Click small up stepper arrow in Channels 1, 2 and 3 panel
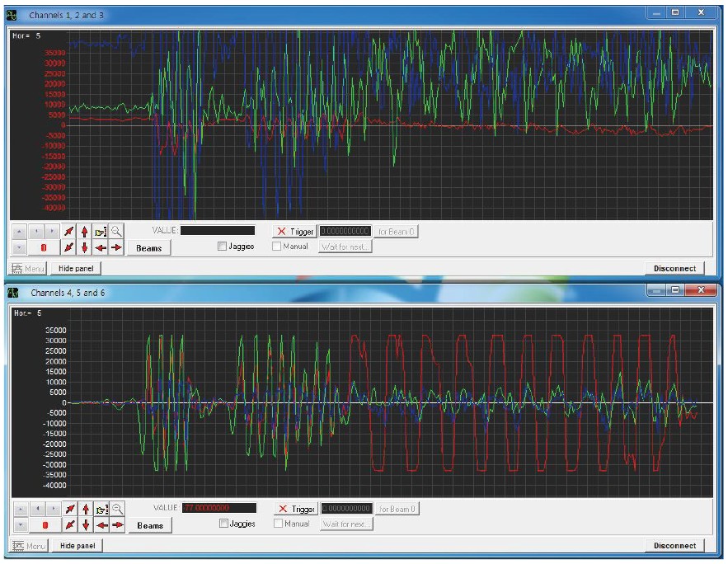 [19, 231]
